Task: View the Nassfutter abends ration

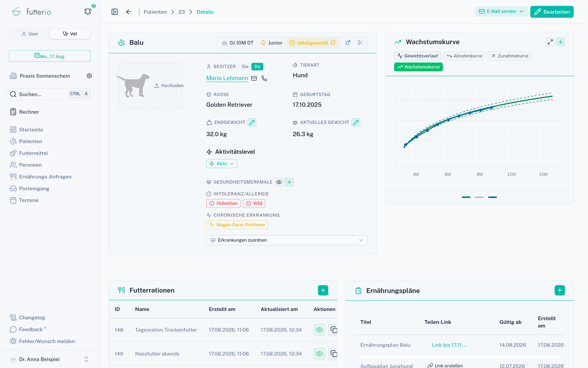Action: 319,354
